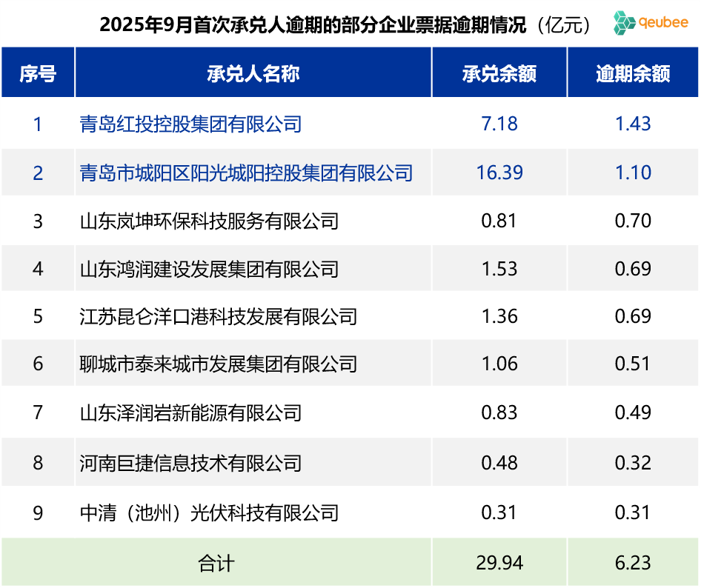This screenshot has width=701, height=588.
Task: Click the total 承兑余额 value 29.94
Action: tap(499, 563)
